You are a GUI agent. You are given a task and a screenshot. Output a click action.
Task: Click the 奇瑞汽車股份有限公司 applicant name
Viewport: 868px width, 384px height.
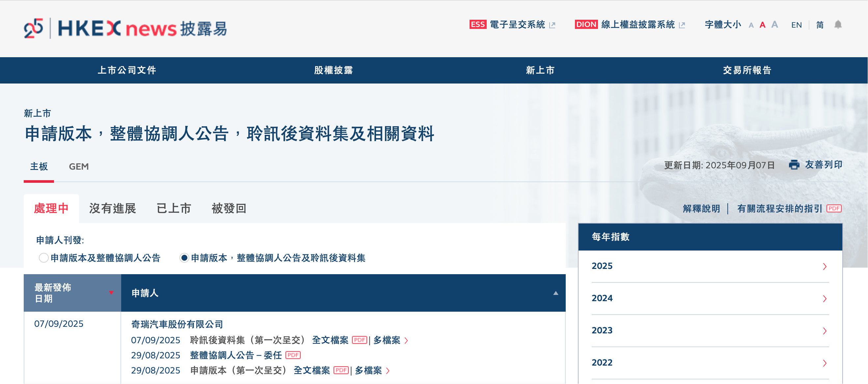tap(177, 324)
